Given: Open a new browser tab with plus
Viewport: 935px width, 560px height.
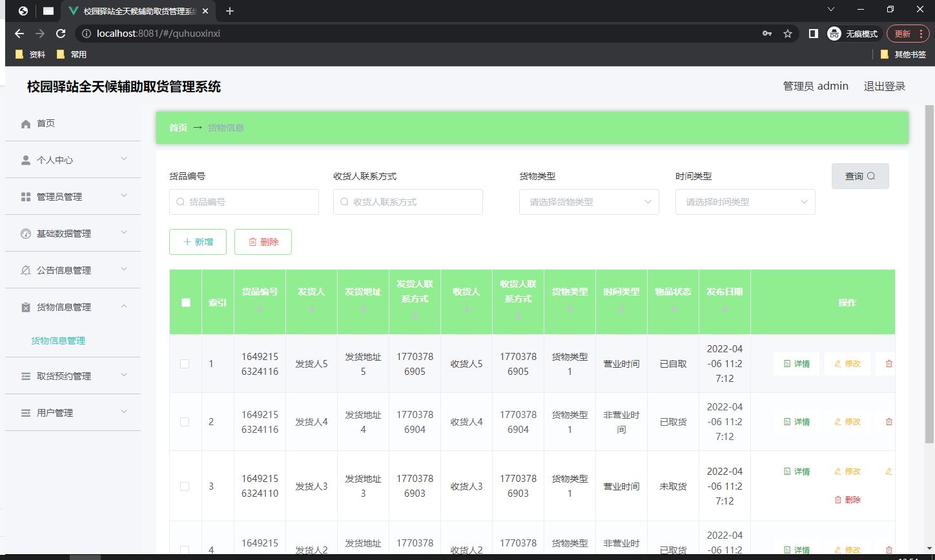Looking at the screenshot, I should (x=230, y=11).
